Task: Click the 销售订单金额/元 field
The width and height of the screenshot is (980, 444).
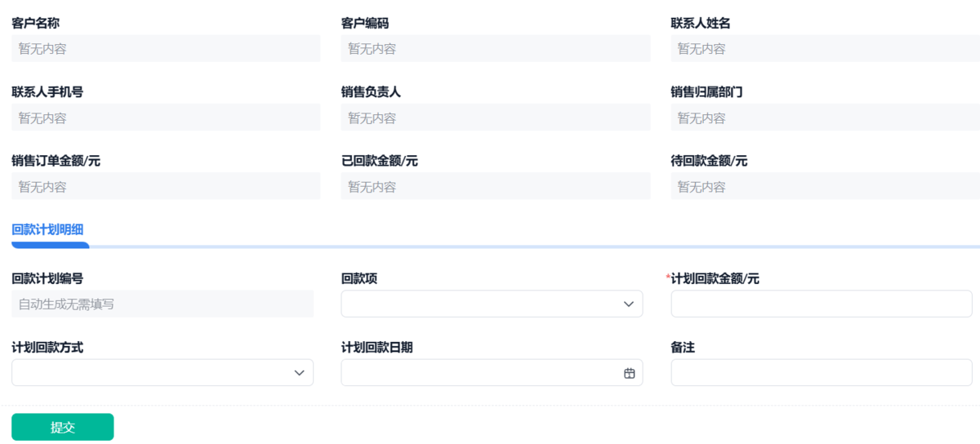Action: point(166,187)
